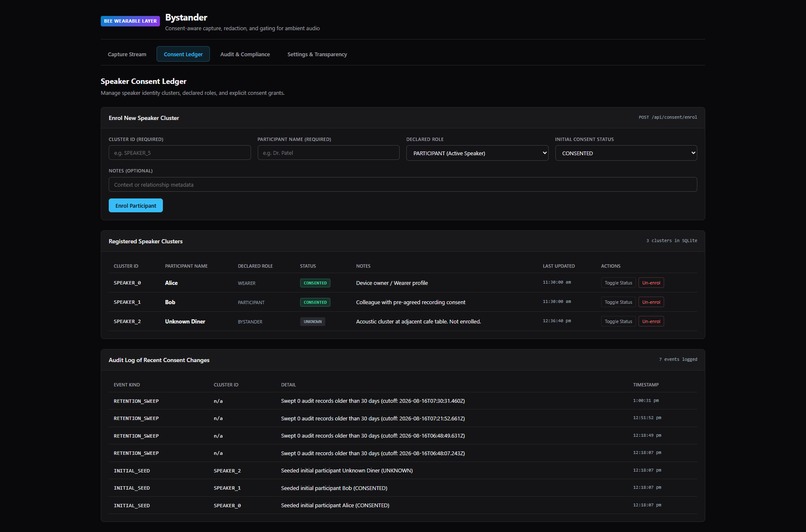This screenshot has width=806, height=532.
Task: Toggle status for SPEAKER_2 Unknown Diner
Action: [x=618, y=321]
